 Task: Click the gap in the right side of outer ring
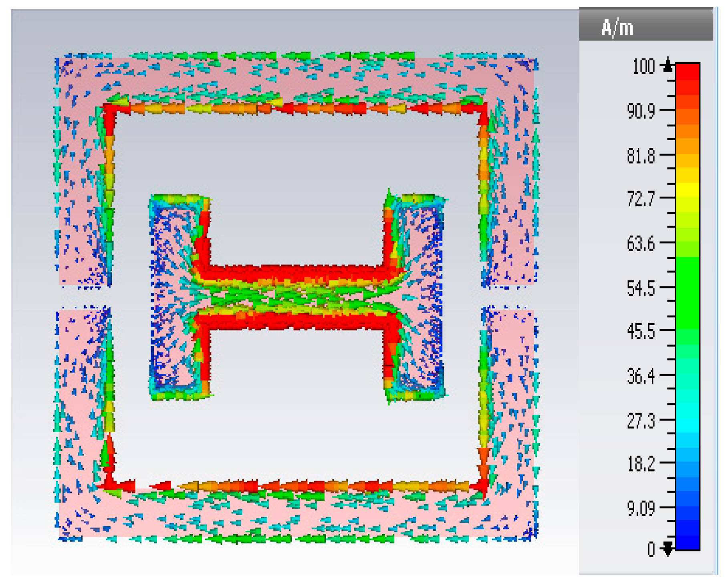(509, 297)
